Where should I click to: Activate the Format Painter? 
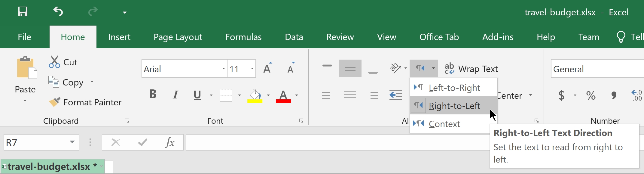pyautogui.click(x=85, y=102)
